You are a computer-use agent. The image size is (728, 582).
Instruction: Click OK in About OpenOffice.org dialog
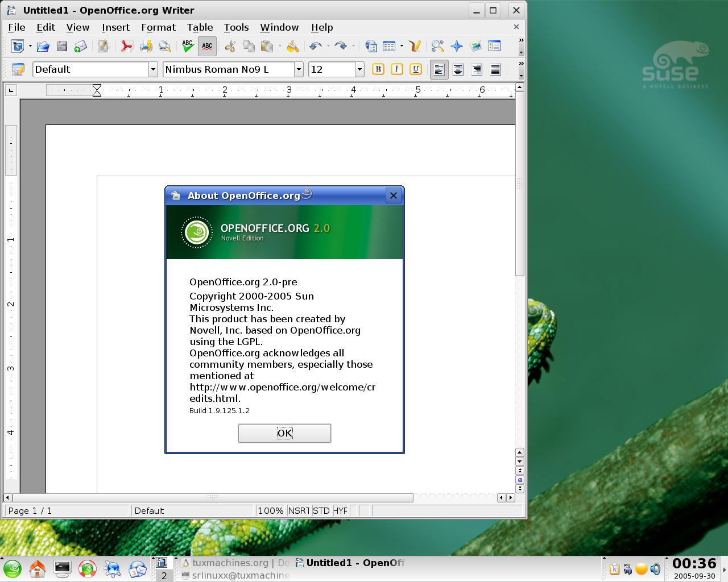[x=284, y=433]
